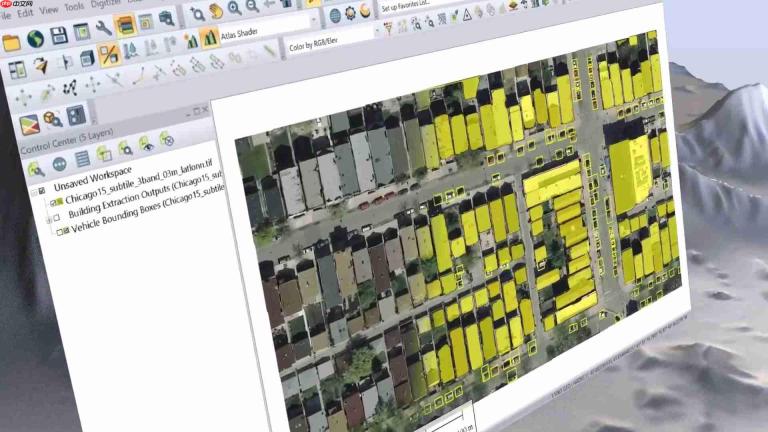Image resolution: width=768 pixels, height=432 pixels.
Task: Click the crescent moon icon
Action: click(x=365, y=10)
